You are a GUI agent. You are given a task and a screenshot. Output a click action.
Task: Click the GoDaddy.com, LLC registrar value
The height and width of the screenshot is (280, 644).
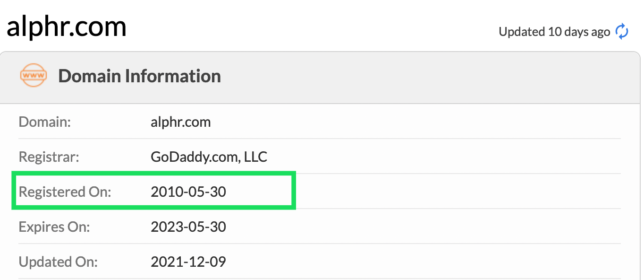(209, 157)
